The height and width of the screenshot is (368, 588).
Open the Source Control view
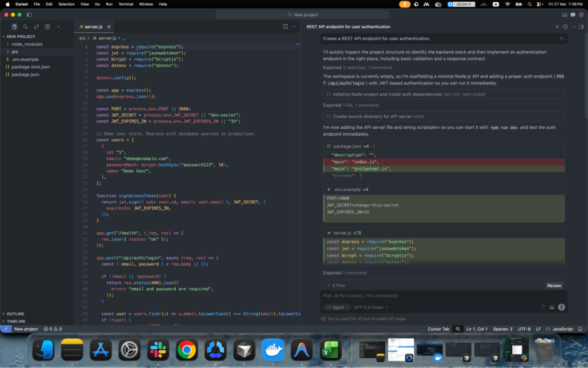coord(36,26)
